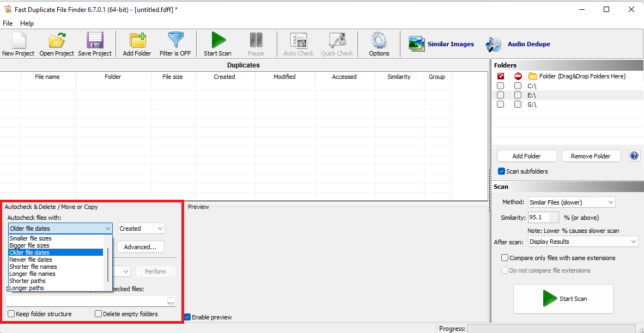Screen dimensions: 644x333
Task: Open the File menu
Action: pos(8,23)
